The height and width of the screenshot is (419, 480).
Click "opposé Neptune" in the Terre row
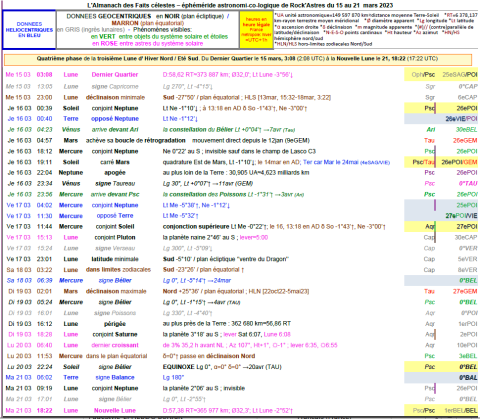(115, 119)
